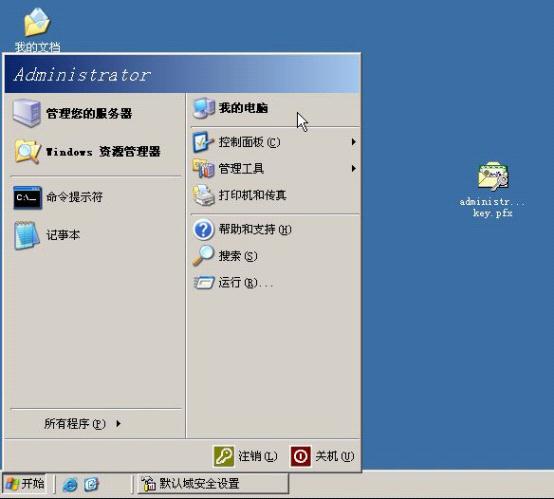Expand the 管理工具 submenu arrow

coord(353,169)
